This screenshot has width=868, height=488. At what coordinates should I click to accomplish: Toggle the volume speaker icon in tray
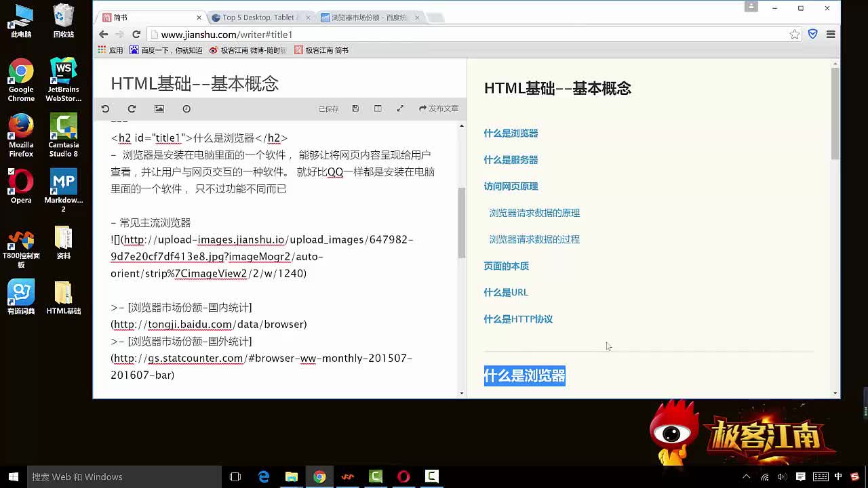click(782, 476)
